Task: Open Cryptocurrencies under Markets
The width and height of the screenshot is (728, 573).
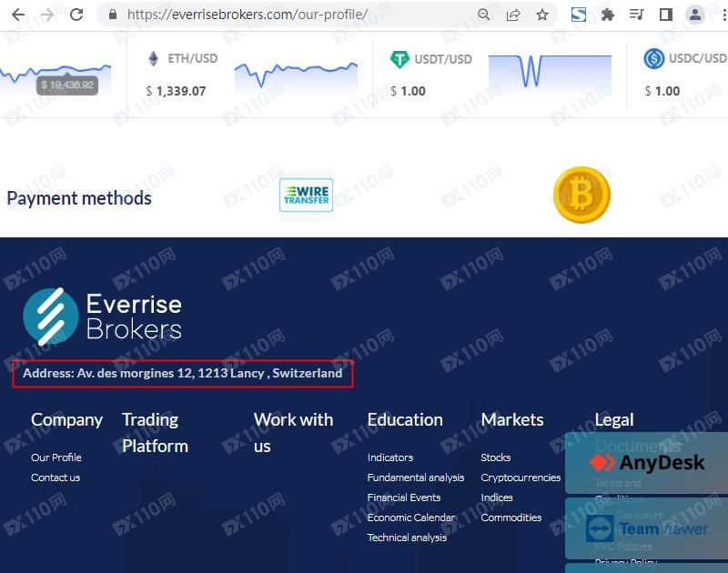Action: click(521, 477)
